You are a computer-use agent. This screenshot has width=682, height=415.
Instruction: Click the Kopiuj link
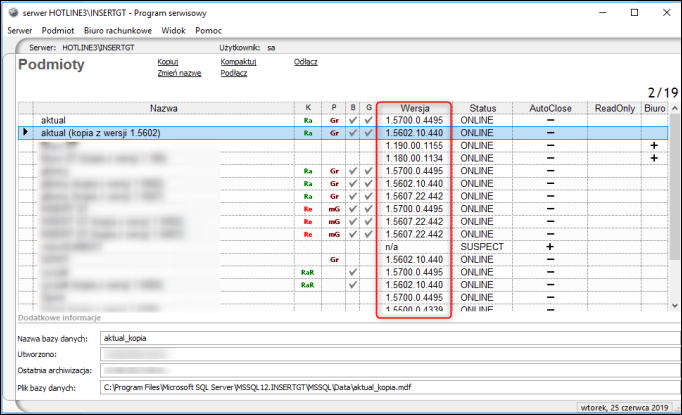coord(168,62)
